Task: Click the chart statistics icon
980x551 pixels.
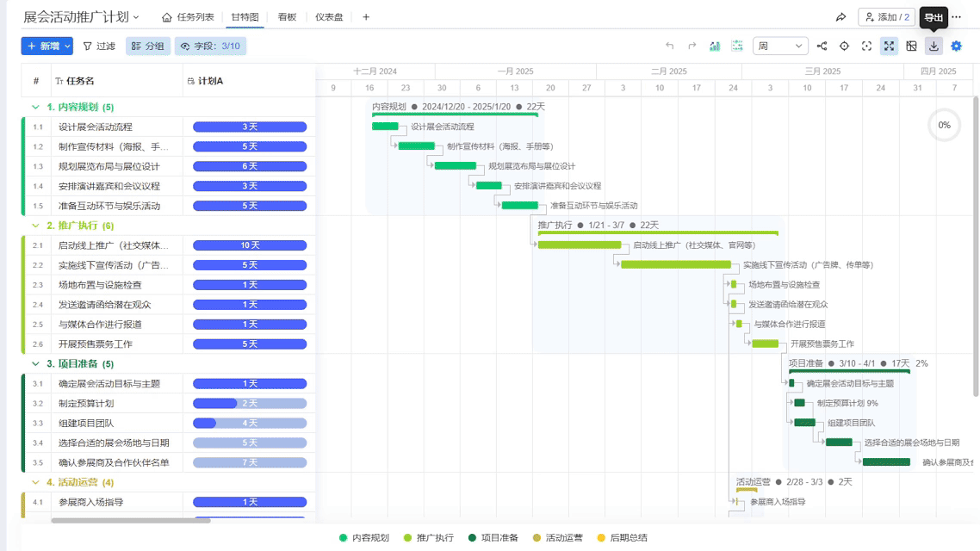Action: [x=716, y=46]
